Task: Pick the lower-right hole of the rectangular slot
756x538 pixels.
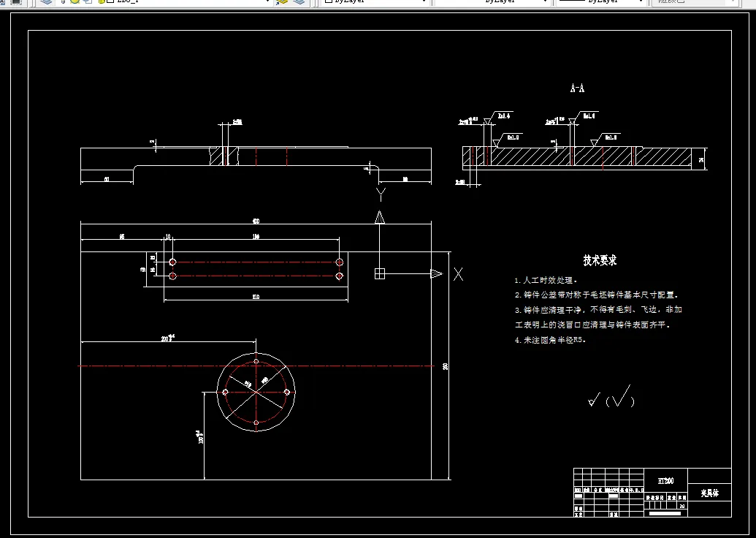Action: 340,276
